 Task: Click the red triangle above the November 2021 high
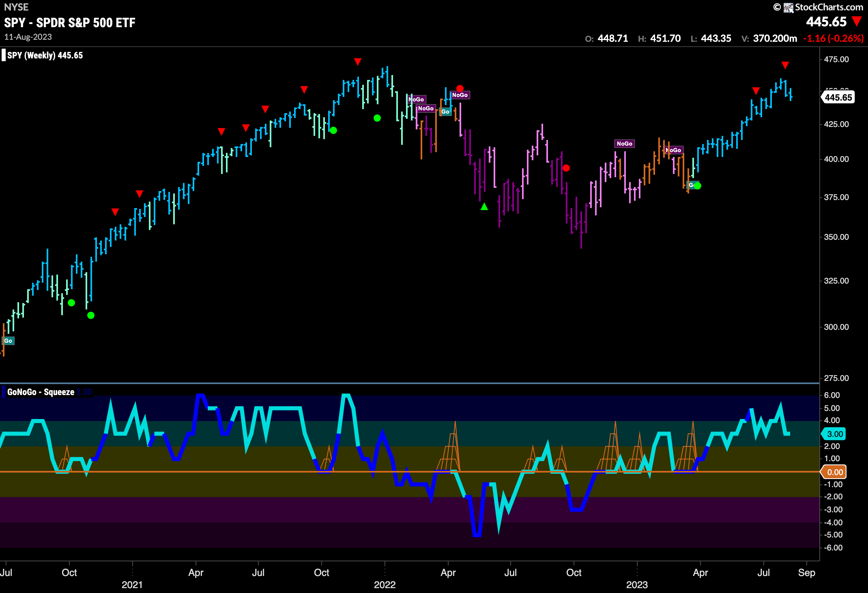click(x=357, y=62)
